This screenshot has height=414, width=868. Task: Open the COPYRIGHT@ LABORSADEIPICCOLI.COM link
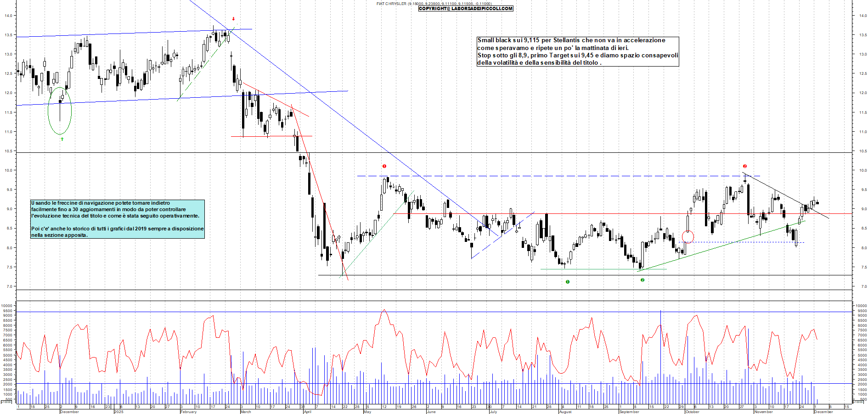[x=465, y=8]
